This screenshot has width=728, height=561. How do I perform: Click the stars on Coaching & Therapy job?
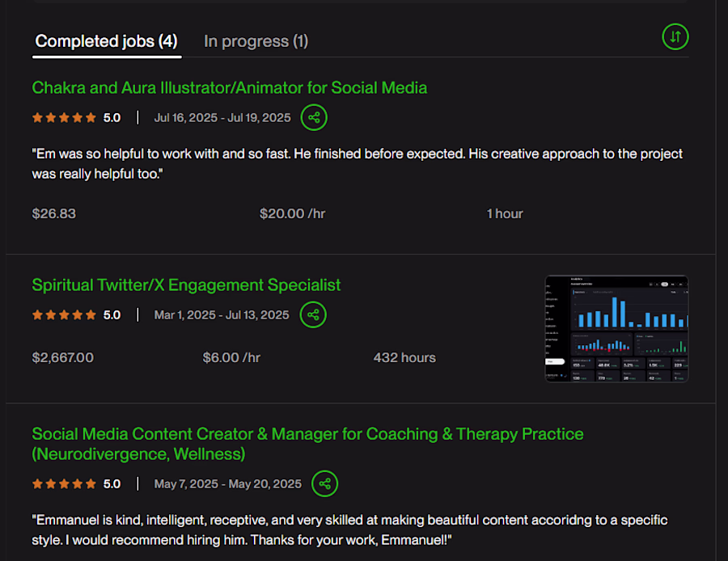(64, 484)
